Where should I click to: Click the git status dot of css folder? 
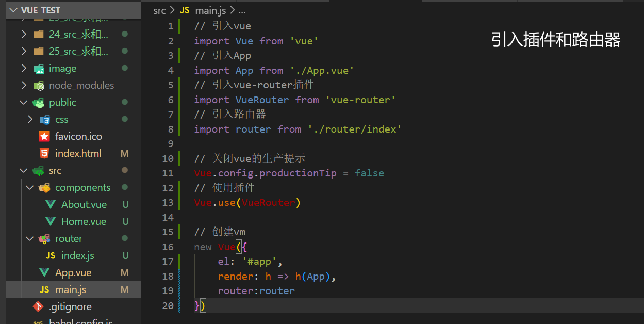point(125,119)
